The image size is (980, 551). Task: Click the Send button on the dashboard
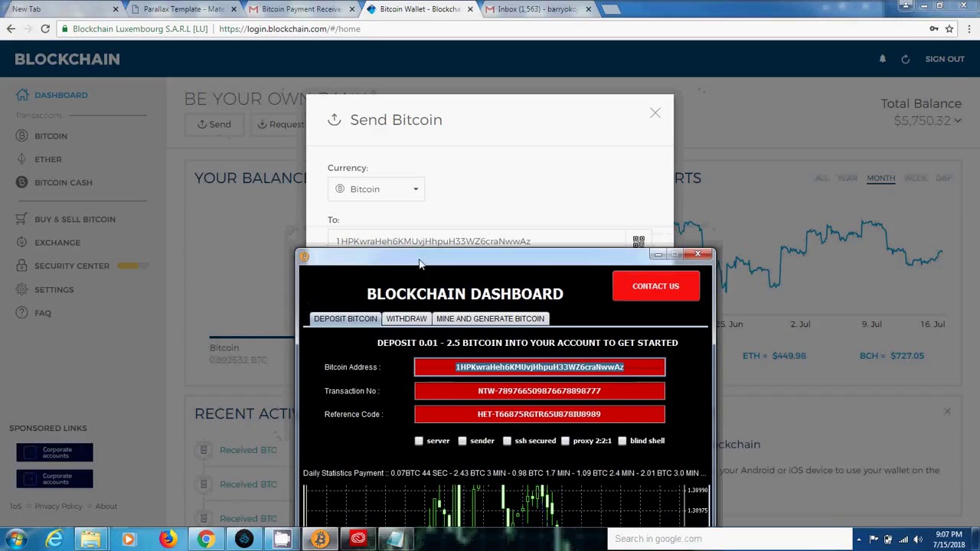(x=214, y=124)
